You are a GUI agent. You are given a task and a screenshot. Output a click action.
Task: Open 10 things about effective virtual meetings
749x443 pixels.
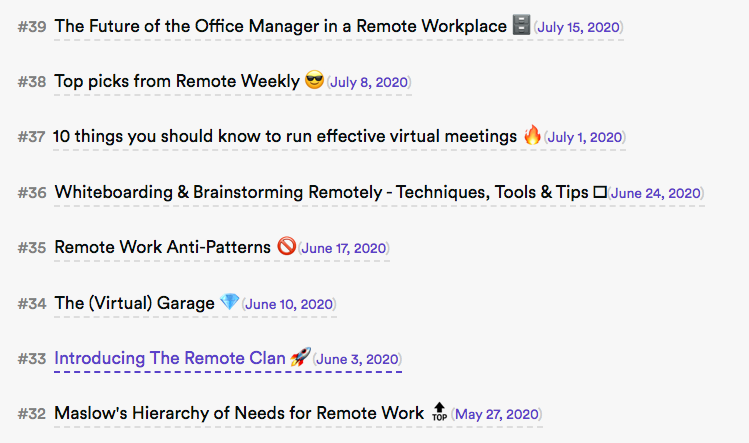(x=285, y=136)
